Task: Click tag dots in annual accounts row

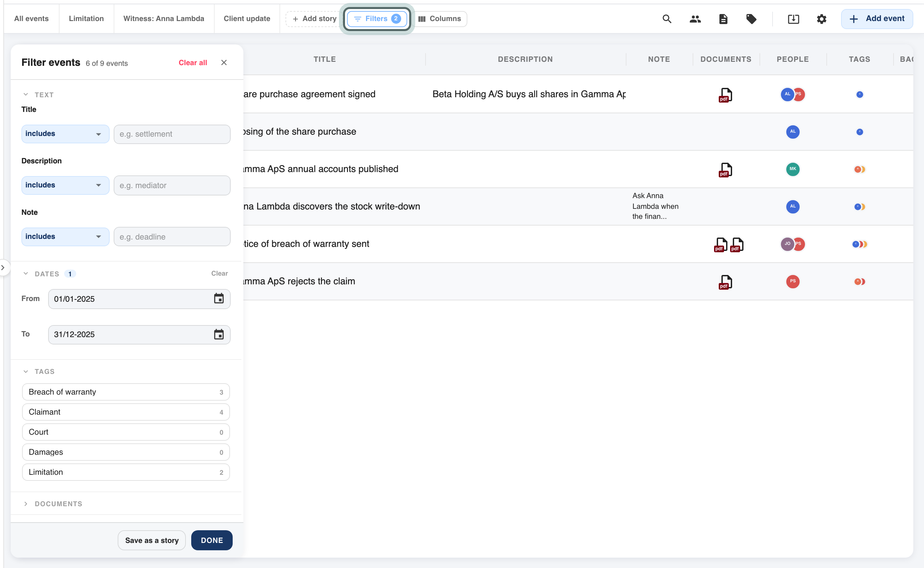Action: [859, 169]
